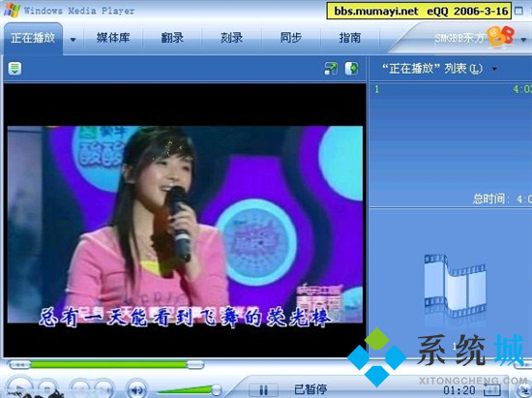The image size is (532, 398).
Task: Open the SMGBB东方 online store dropdown
Action: click(x=523, y=40)
